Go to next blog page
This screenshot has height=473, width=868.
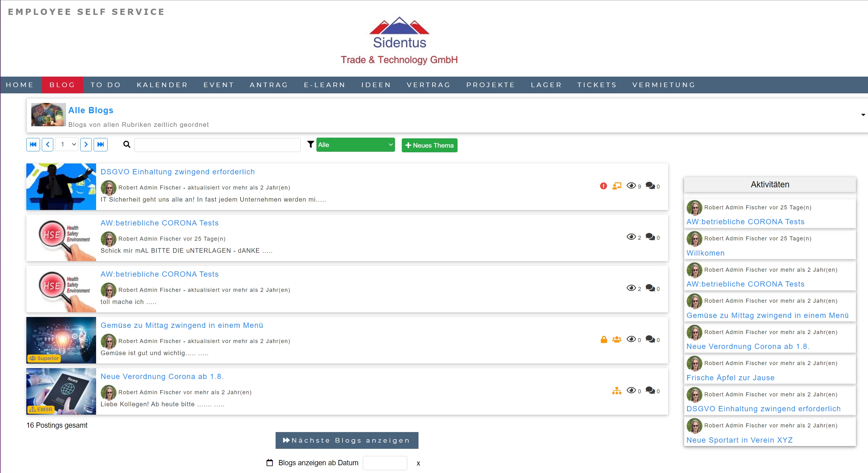(86, 145)
